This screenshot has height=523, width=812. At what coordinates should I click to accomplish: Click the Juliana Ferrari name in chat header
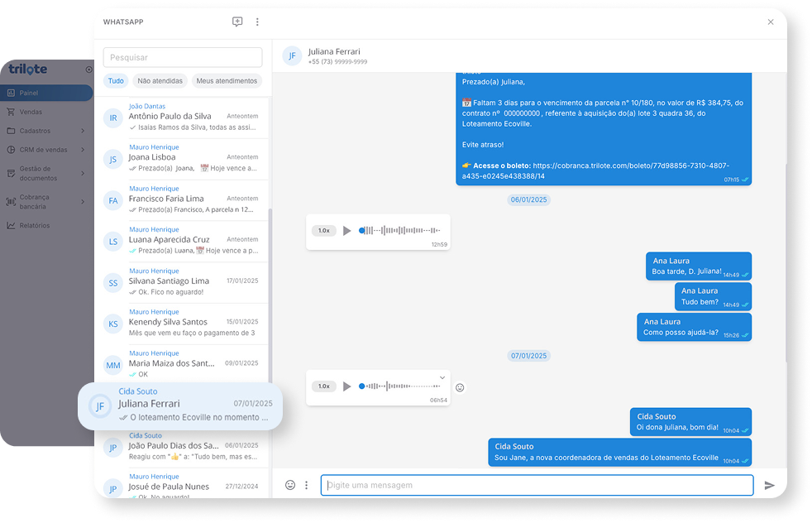click(x=334, y=51)
